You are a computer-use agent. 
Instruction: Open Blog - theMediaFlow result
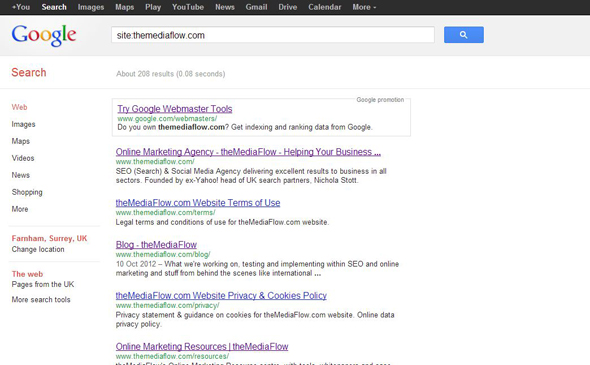[156, 245]
